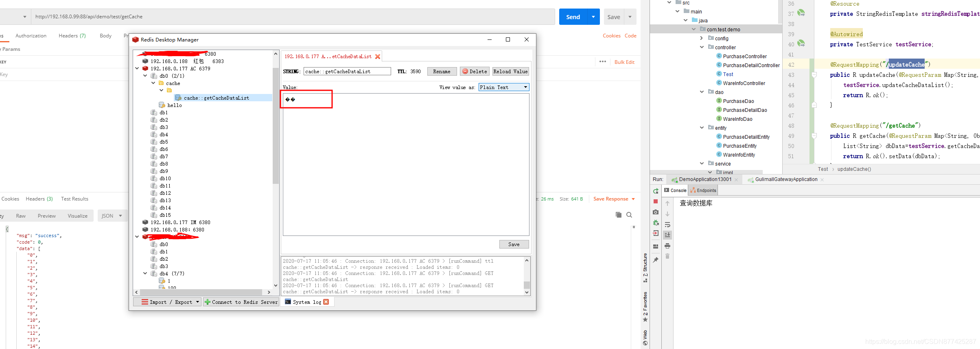This screenshot has width=980, height=349.
Task: Collapse the com.test.demo package
Action: (694, 29)
